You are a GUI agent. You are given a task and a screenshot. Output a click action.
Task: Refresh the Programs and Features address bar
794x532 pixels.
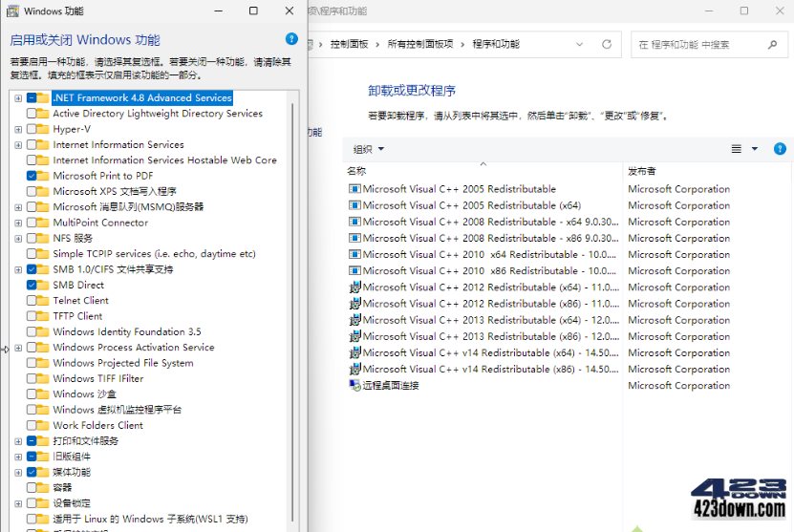(607, 44)
